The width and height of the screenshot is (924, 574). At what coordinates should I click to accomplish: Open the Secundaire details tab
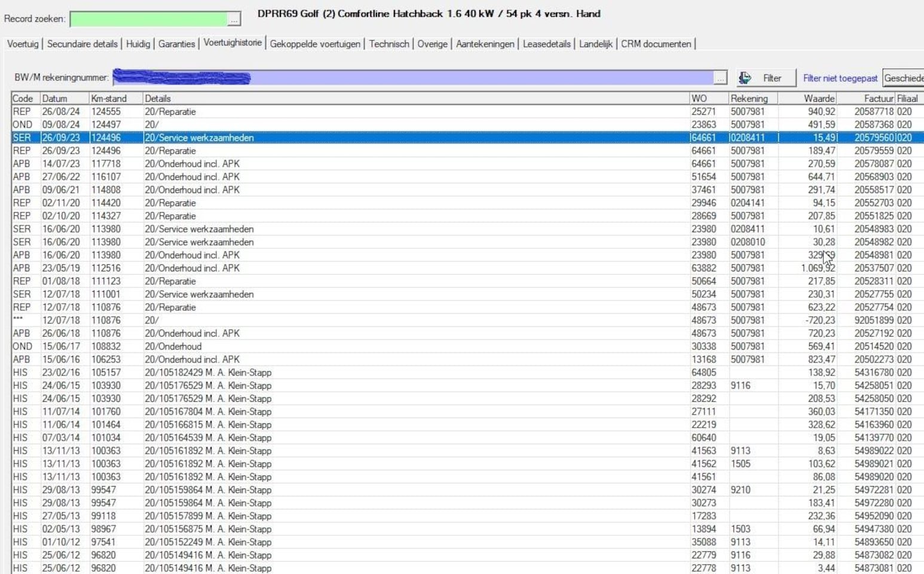point(82,44)
